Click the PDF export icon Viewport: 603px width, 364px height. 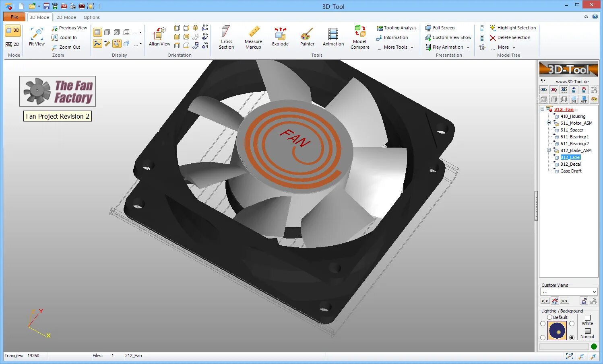[x=64, y=6]
